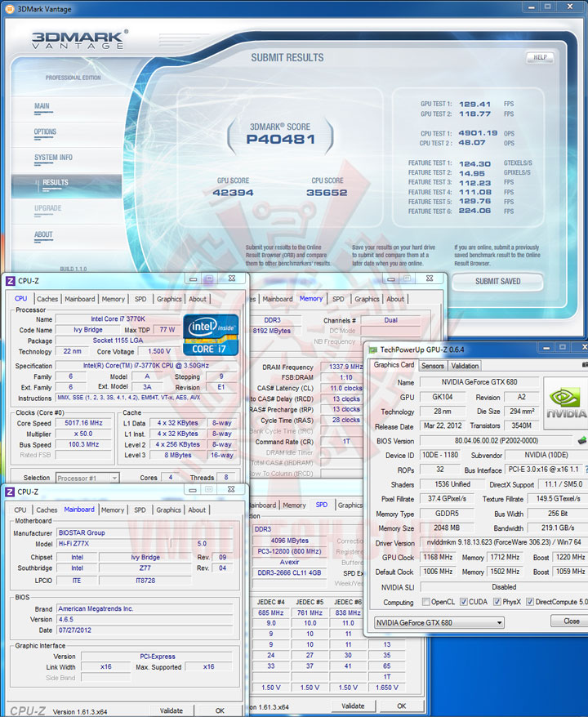Open About tab in the DRAM Frequency CPU-Z window
Viewport: 588px width, 717px height.
point(395,299)
